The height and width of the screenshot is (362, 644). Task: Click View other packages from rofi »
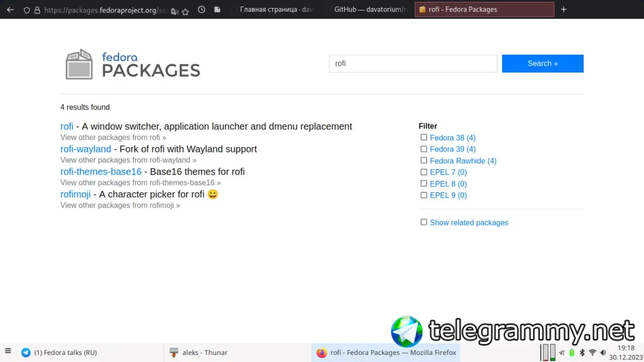pos(113,137)
